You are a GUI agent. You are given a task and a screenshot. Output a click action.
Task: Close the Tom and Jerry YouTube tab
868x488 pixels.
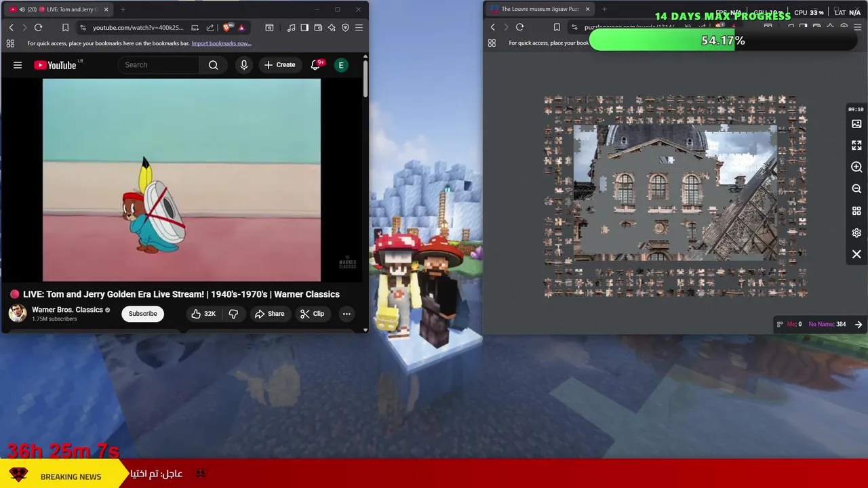[x=106, y=9]
